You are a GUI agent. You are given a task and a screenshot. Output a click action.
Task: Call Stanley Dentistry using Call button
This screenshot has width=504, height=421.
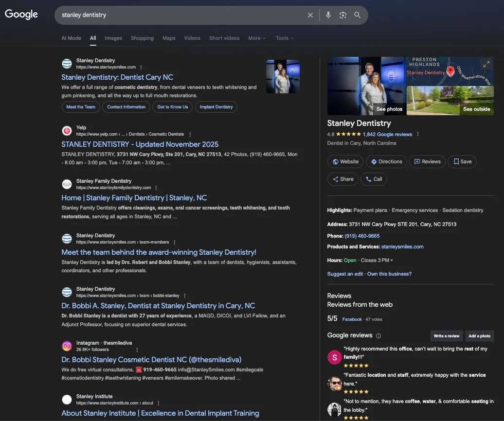coord(374,179)
